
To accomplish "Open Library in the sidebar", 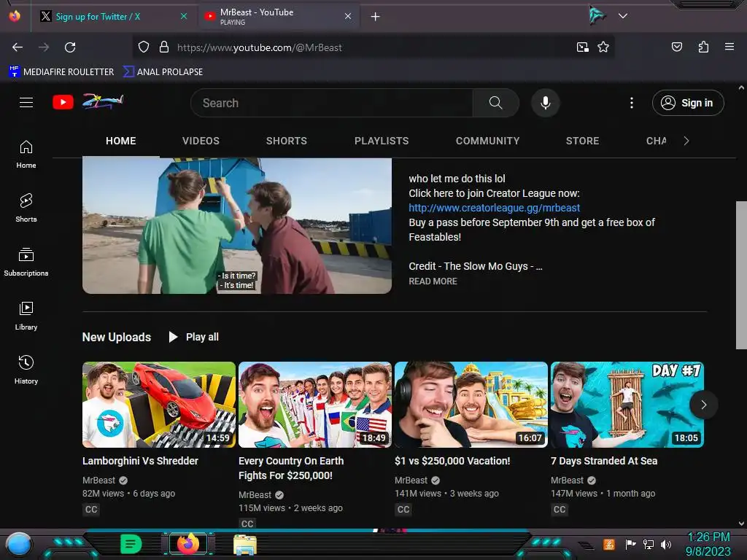I will pos(26,316).
